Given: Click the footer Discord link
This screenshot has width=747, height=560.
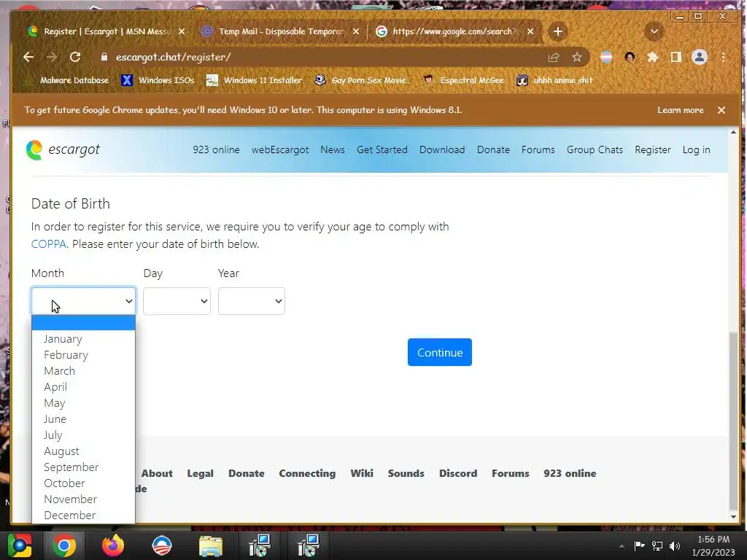Looking at the screenshot, I should tap(458, 473).
